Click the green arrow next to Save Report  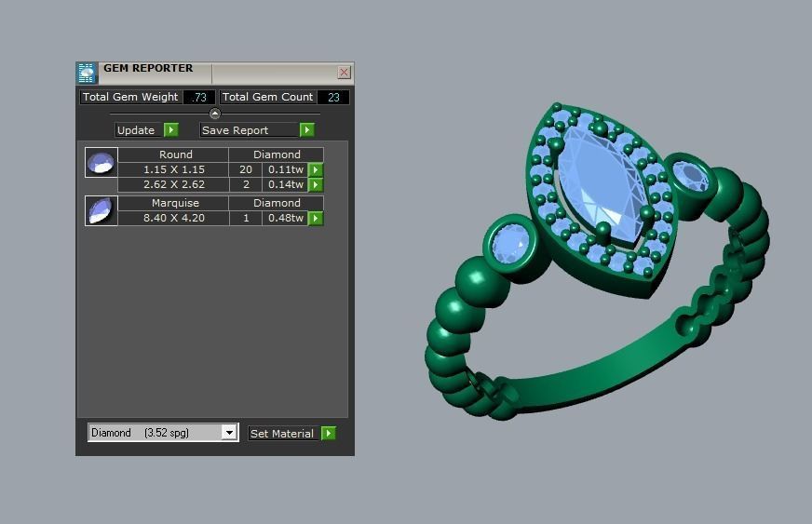(307, 130)
